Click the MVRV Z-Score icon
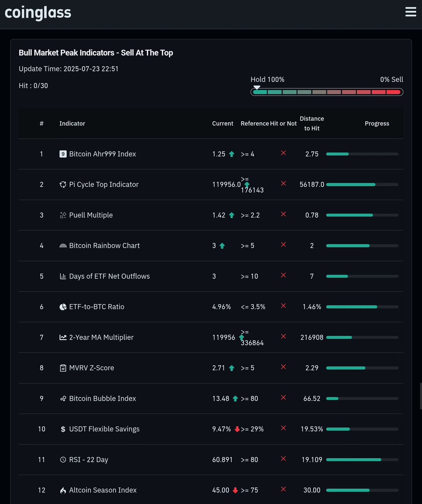The image size is (422, 504). point(63,368)
